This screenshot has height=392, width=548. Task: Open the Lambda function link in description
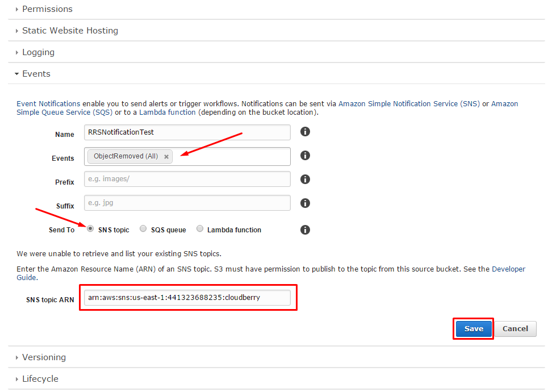(168, 112)
